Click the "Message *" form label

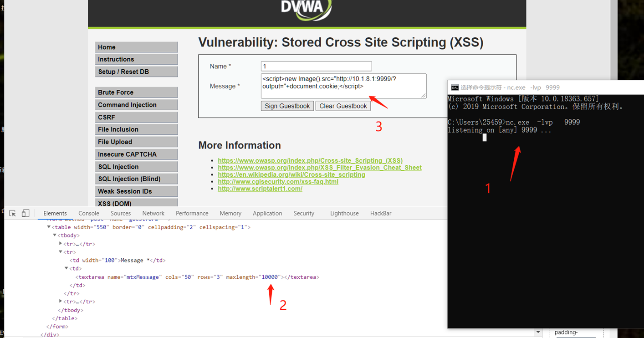(x=225, y=86)
